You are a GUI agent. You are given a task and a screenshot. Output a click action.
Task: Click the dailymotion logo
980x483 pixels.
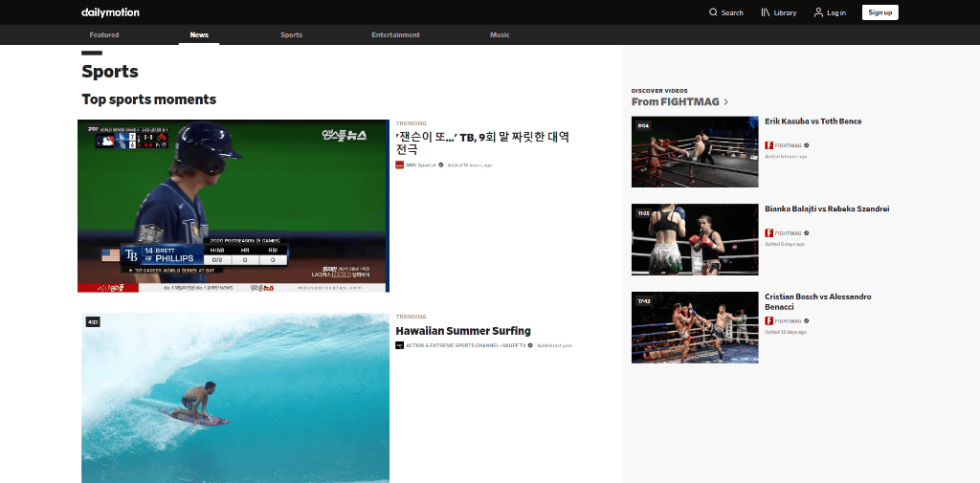tap(110, 12)
